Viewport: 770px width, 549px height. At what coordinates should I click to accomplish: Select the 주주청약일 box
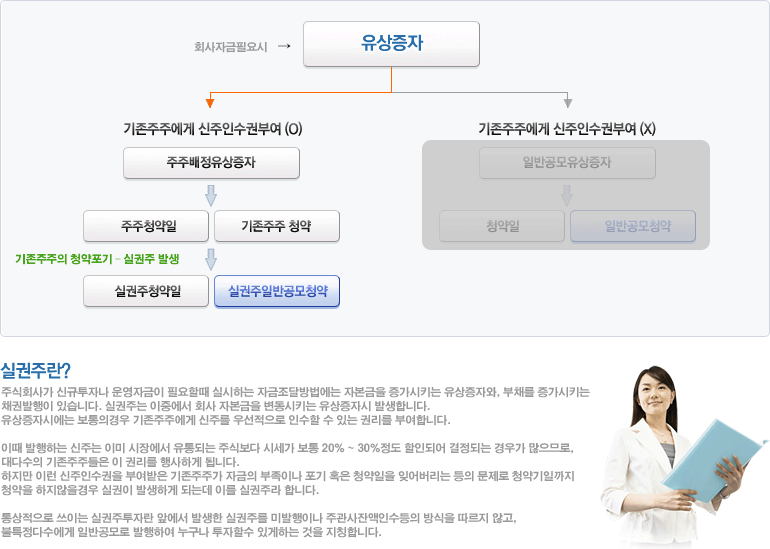pyautogui.click(x=147, y=227)
